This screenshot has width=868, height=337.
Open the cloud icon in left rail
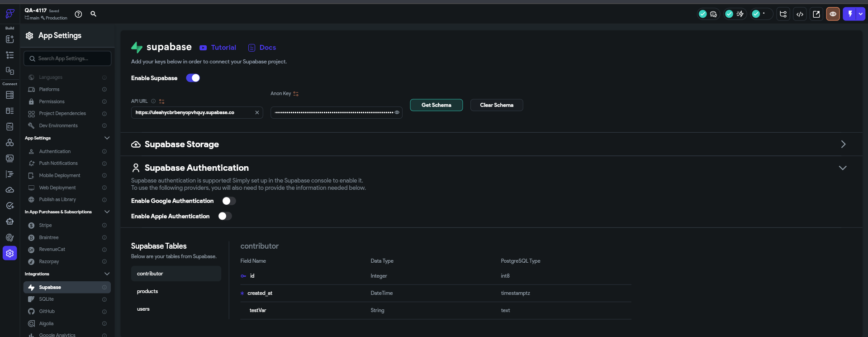9,190
